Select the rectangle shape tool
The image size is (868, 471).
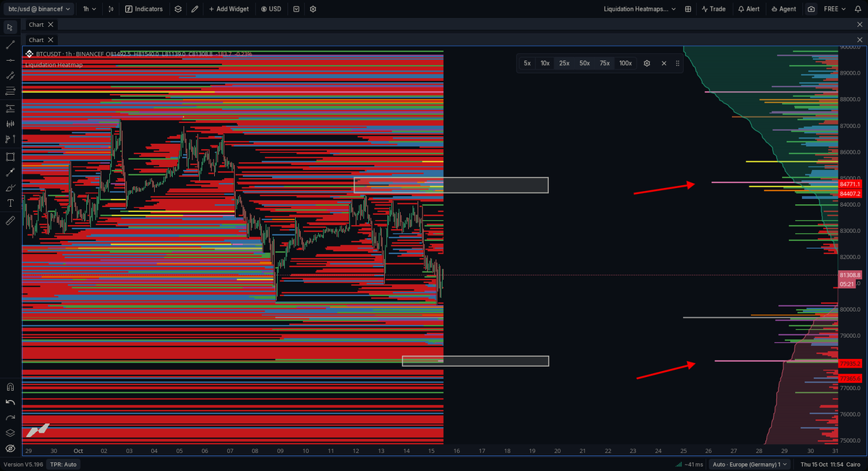click(x=10, y=156)
